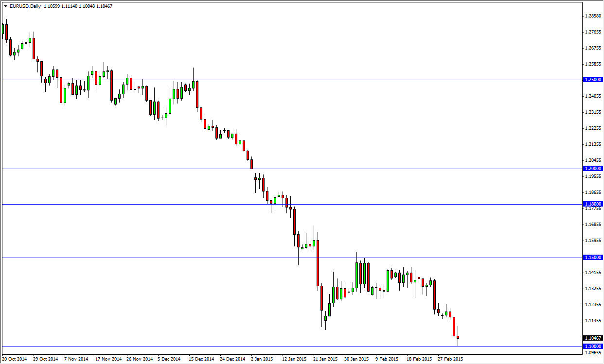
Task: Select the 1.20000 price level tag
Action: pos(593,168)
